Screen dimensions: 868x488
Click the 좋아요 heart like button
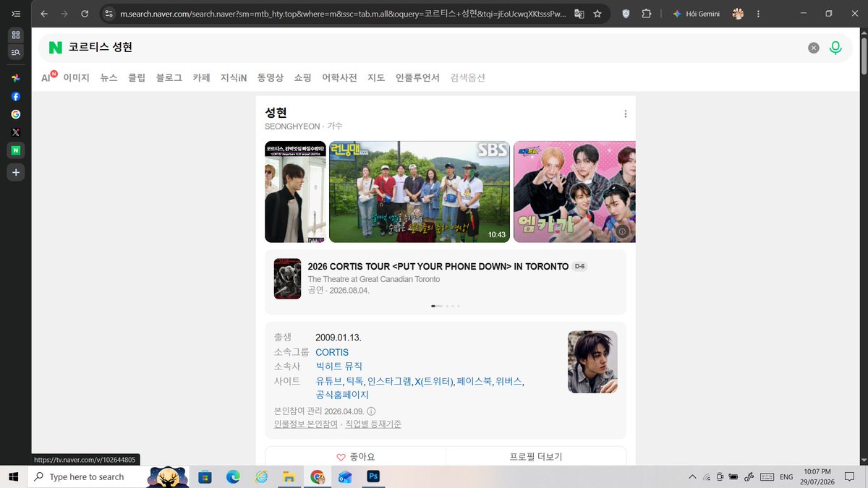[355, 457]
